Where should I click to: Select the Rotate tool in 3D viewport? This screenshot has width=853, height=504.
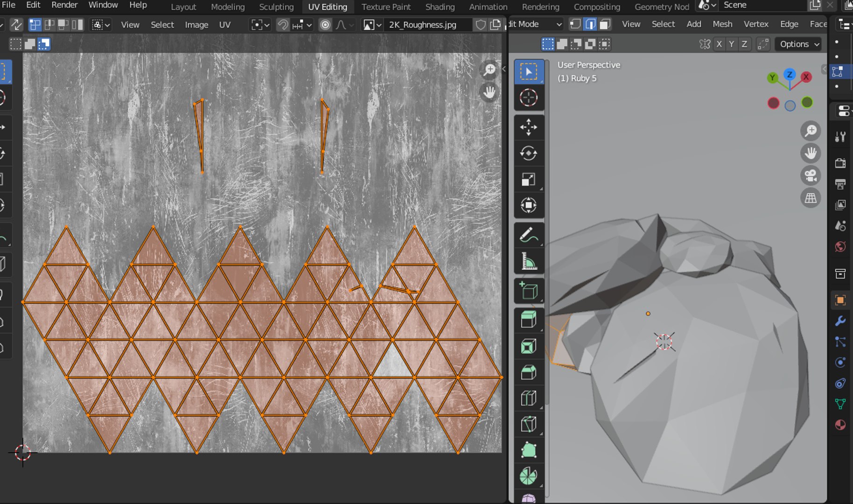tap(529, 153)
